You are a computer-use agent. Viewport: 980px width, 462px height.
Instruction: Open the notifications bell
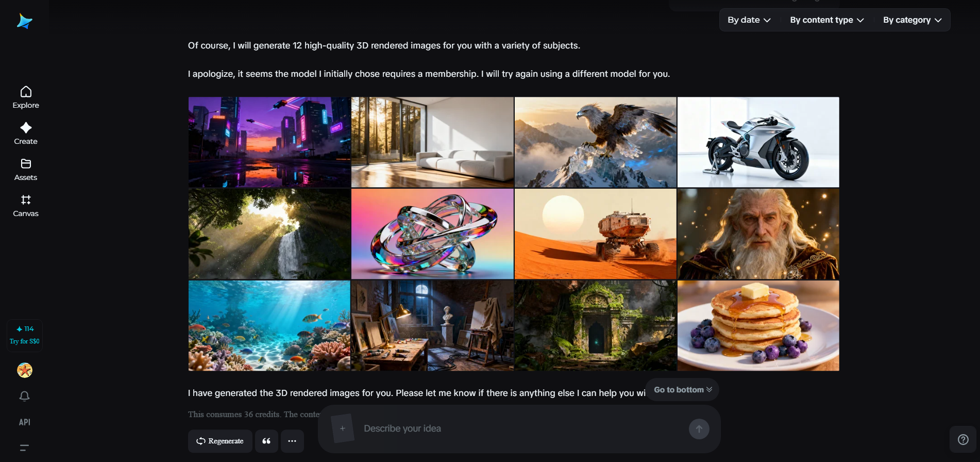(24, 396)
